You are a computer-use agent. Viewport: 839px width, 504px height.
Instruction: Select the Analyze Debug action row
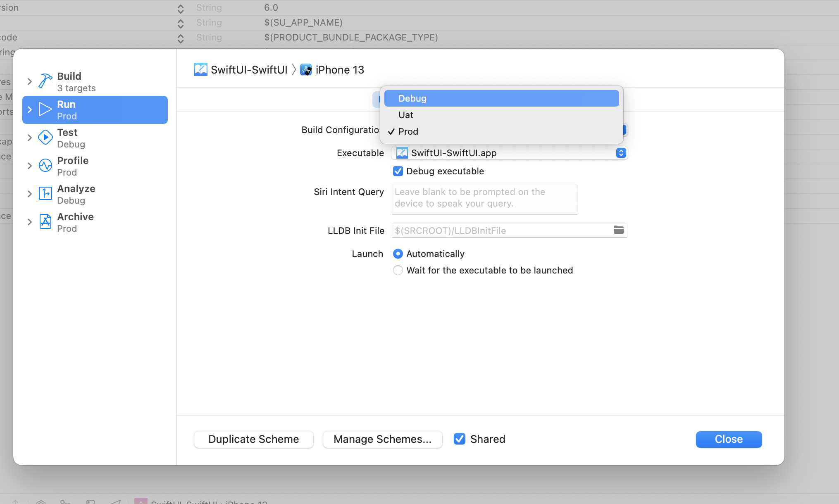coord(95,194)
